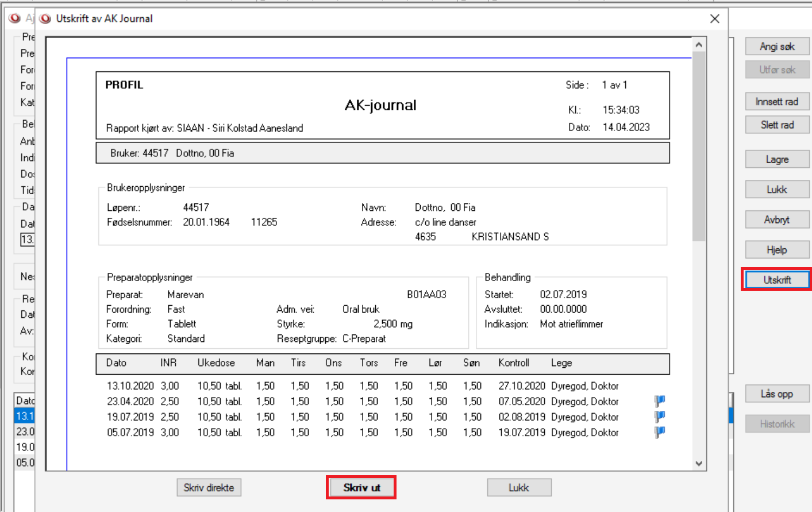Click the Rapport kjørt av line
The width and height of the screenshot is (812, 512).
(205, 128)
